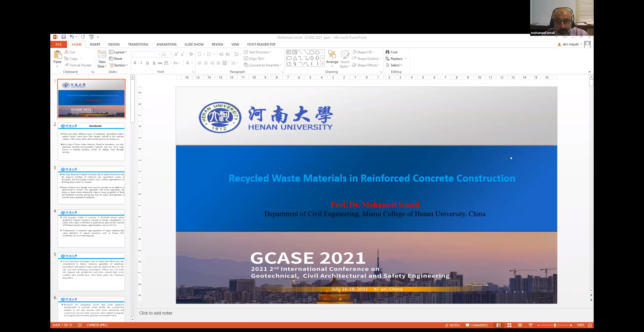
Task: Click Find in Editing group
Action: pyautogui.click(x=391, y=52)
